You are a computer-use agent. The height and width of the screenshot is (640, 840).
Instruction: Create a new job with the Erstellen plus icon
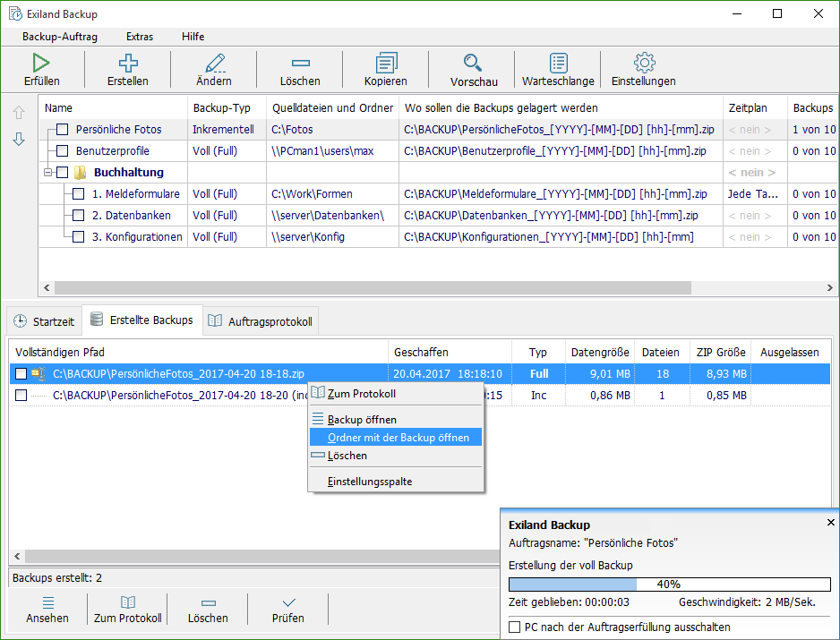(128, 63)
